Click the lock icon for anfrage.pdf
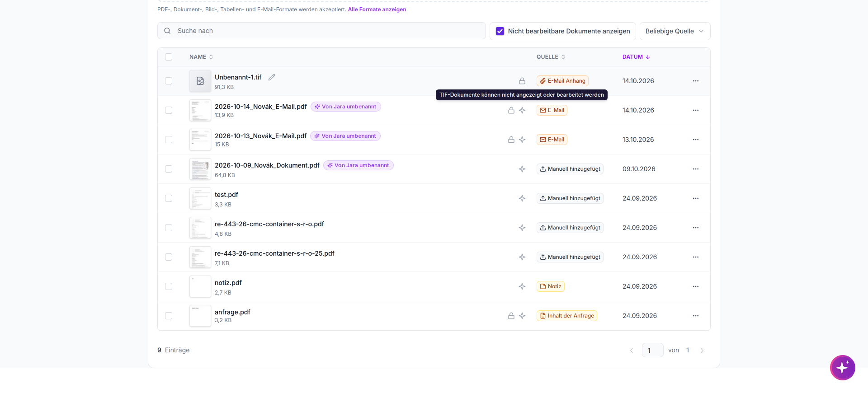868x393 pixels. click(x=511, y=316)
